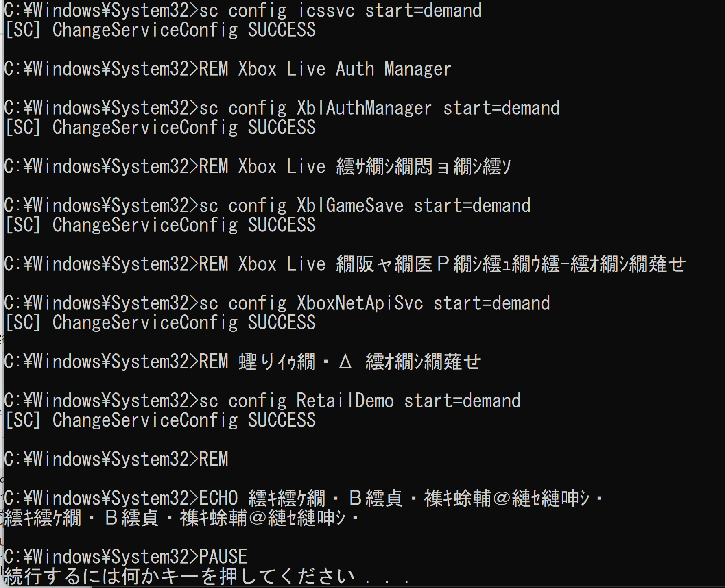The image size is (725, 588).
Task: Select the REM Xbox Live Auth Manager line
Action: pos(227,69)
